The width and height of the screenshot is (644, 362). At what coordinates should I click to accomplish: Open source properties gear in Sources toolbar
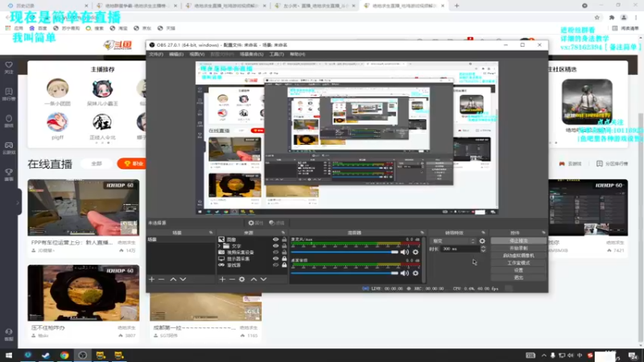tap(242, 279)
